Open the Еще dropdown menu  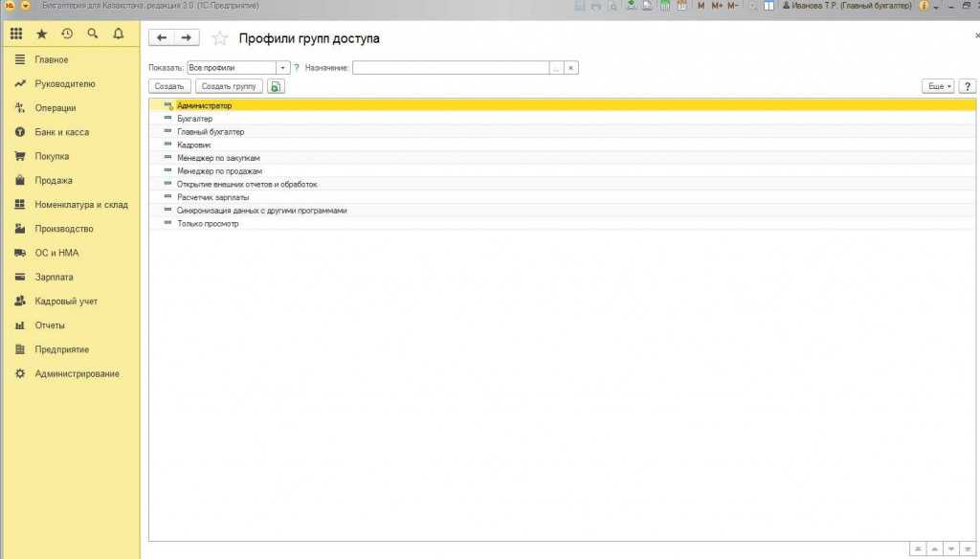point(937,86)
